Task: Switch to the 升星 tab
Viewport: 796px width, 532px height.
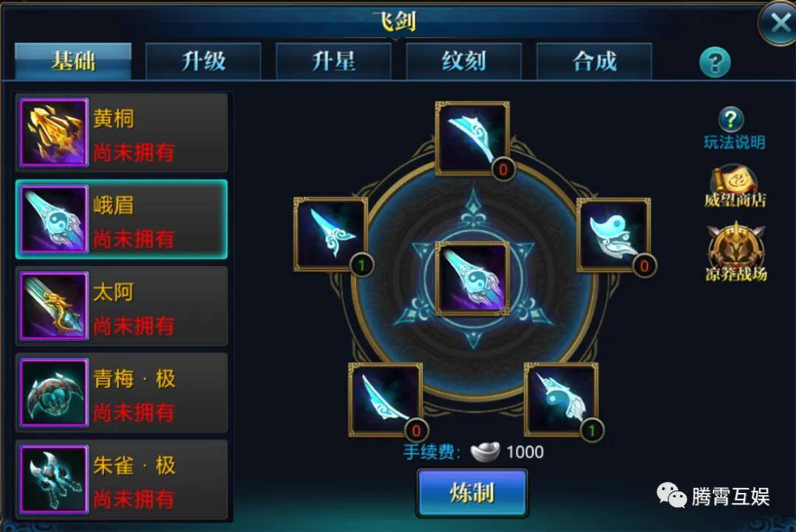Action: (x=334, y=61)
